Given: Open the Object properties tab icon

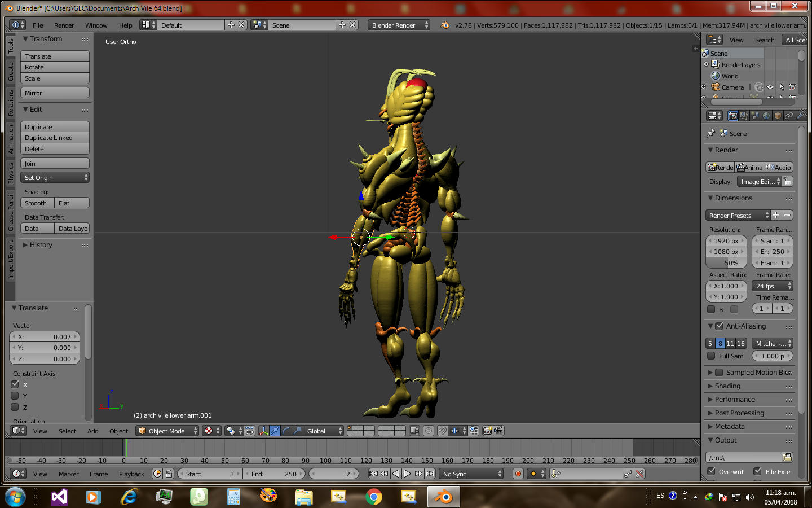Looking at the screenshot, I should (778, 116).
